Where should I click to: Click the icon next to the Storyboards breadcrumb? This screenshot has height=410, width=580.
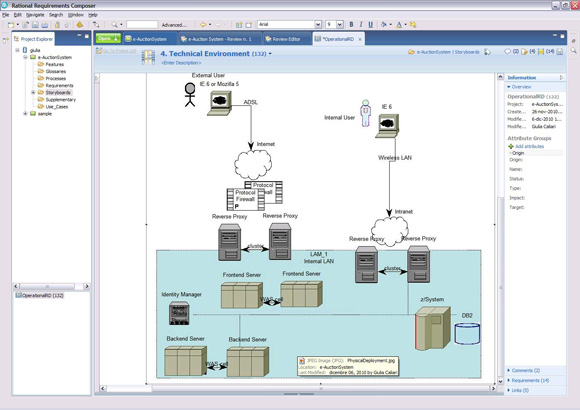(x=488, y=52)
